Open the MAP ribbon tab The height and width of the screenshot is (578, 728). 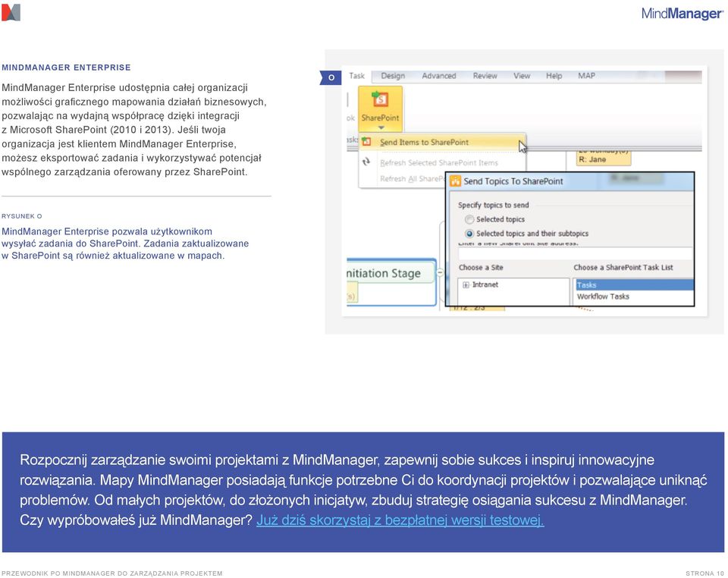(x=586, y=76)
